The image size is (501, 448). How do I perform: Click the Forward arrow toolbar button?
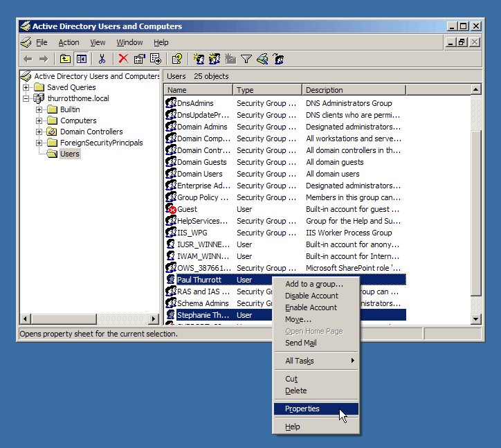44,59
